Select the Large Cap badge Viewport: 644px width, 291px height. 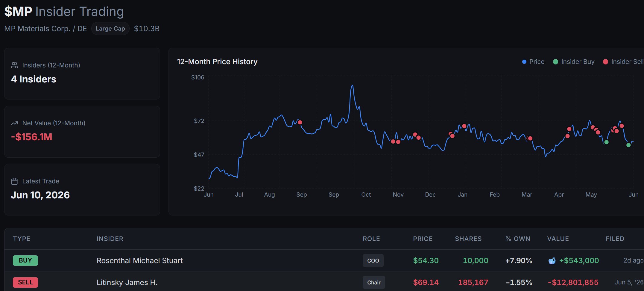[x=110, y=28]
